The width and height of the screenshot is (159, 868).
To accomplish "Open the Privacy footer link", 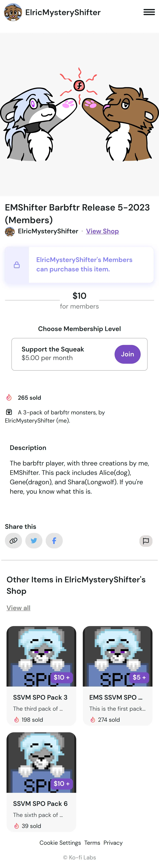I will pyautogui.click(x=113, y=842).
